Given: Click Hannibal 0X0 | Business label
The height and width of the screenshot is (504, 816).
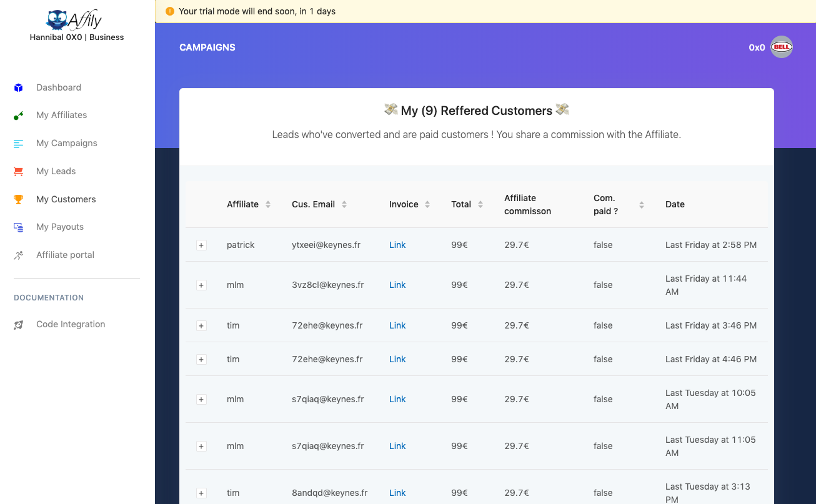Looking at the screenshot, I should click(77, 37).
